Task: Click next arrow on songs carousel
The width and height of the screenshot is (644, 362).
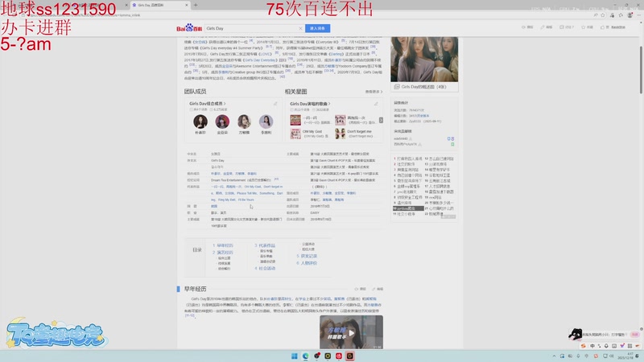Action: pos(381,120)
